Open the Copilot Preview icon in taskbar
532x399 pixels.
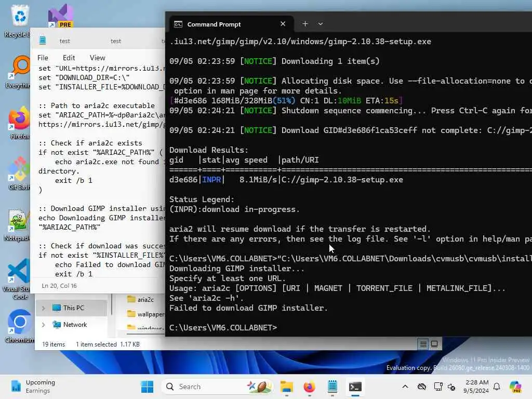pos(515,387)
